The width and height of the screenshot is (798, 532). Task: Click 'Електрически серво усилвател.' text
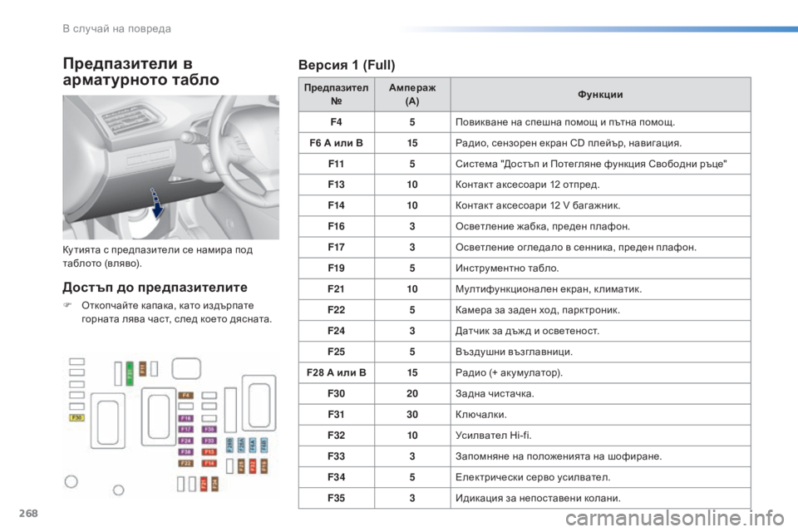point(533,476)
